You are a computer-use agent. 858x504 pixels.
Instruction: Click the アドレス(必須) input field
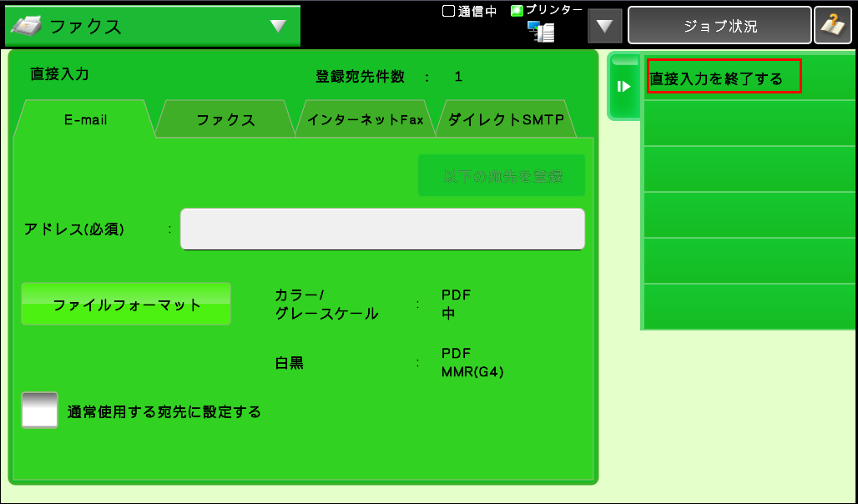click(382, 229)
